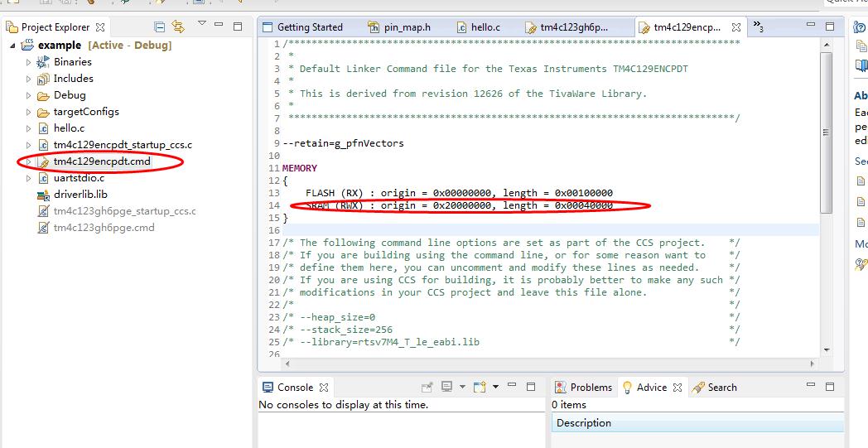Select hello.c in Project Explorer
This screenshot has height=448, width=868.
tap(69, 128)
